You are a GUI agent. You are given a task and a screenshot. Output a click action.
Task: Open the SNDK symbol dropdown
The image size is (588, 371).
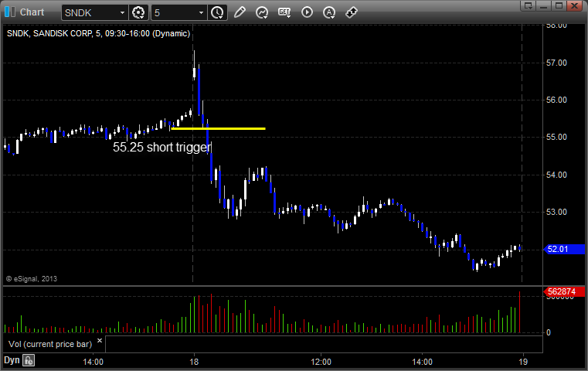[122, 13]
